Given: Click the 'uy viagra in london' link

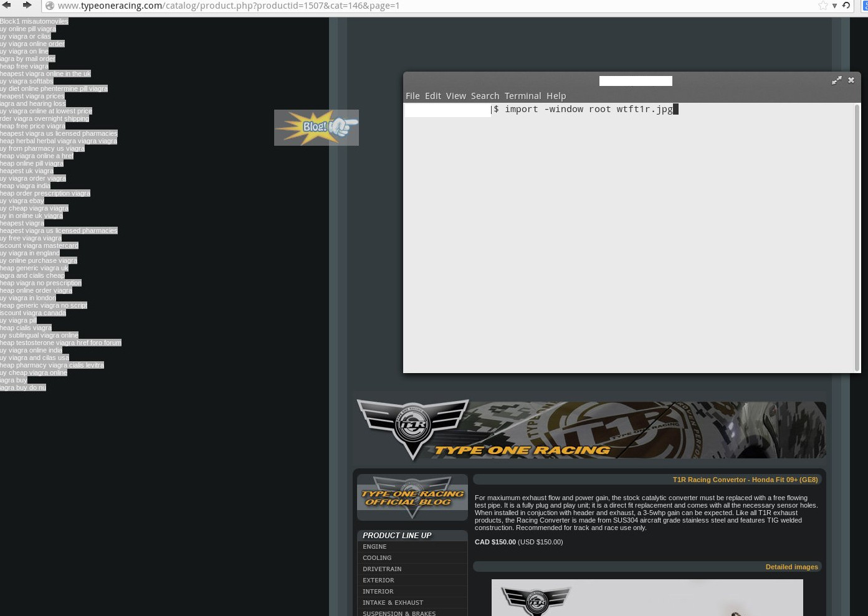Looking at the screenshot, I should (28, 298).
